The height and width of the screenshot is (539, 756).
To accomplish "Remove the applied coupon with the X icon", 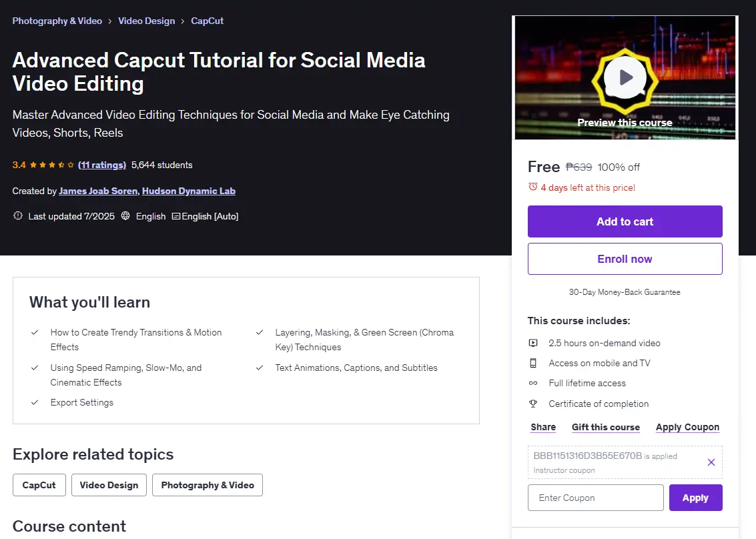I will [x=711, y=462].
